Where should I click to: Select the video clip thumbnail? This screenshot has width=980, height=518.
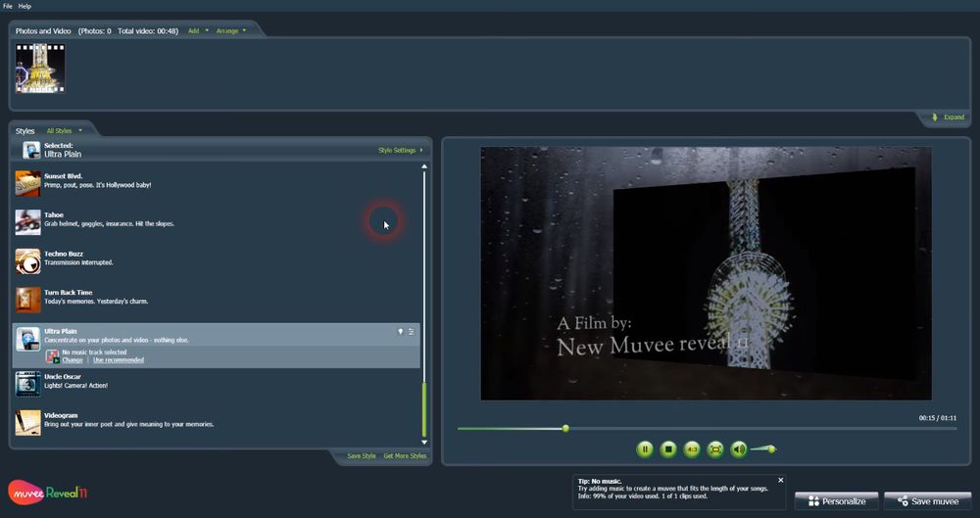(x=40, y=69)
